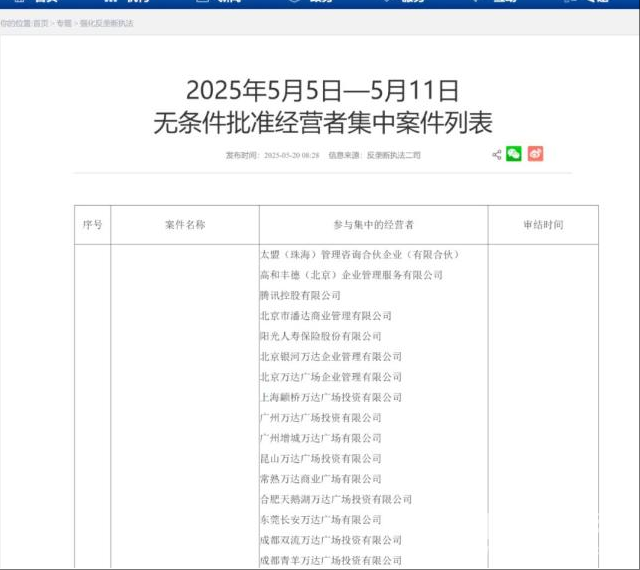Open the 首页 breadcrumb link
The image size is (640, 570).
point(41,23)
